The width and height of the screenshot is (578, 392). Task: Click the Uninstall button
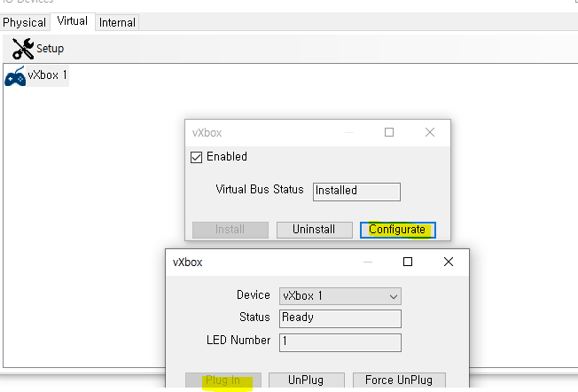[x=315, y=230]
